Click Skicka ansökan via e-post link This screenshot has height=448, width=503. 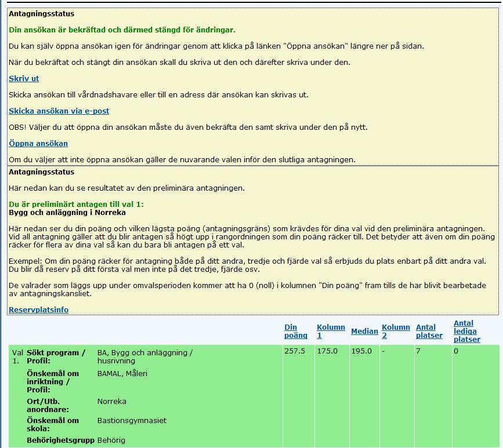pos(59,111)
